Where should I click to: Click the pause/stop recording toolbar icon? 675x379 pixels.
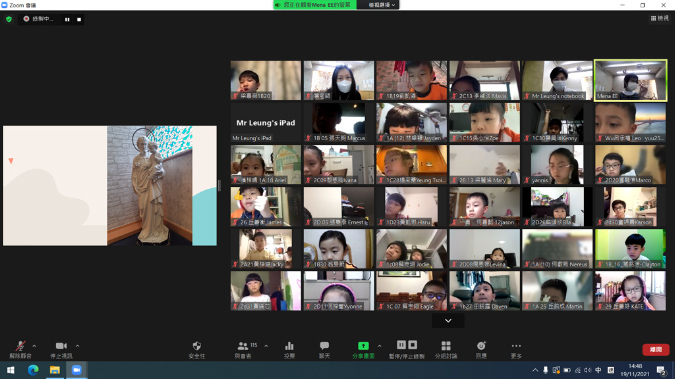click(407, 345)
